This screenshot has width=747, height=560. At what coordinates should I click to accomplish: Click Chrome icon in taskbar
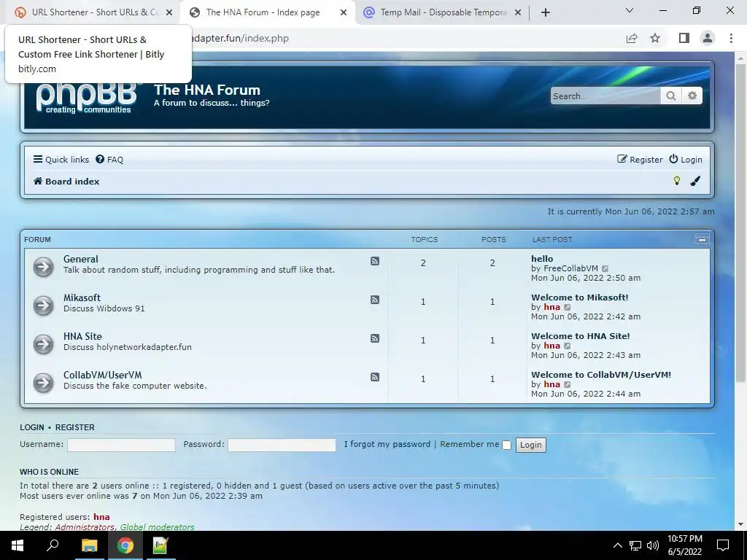125,545
